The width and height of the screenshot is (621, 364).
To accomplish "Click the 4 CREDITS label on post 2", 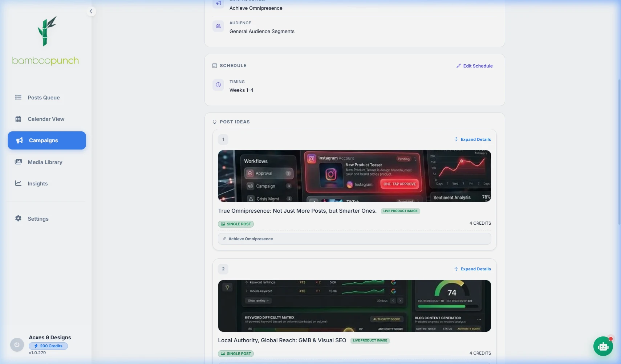I will (x=480, y=353).
